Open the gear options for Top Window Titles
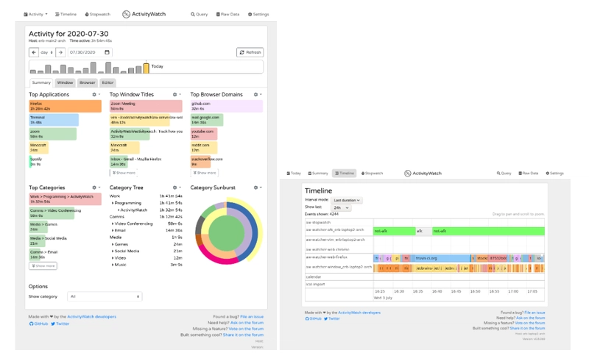589x364 pixels. 176,95
